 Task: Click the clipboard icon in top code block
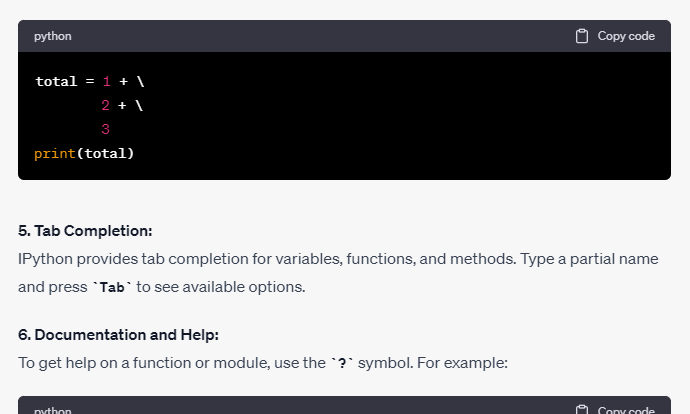click(x=582, y=36)
